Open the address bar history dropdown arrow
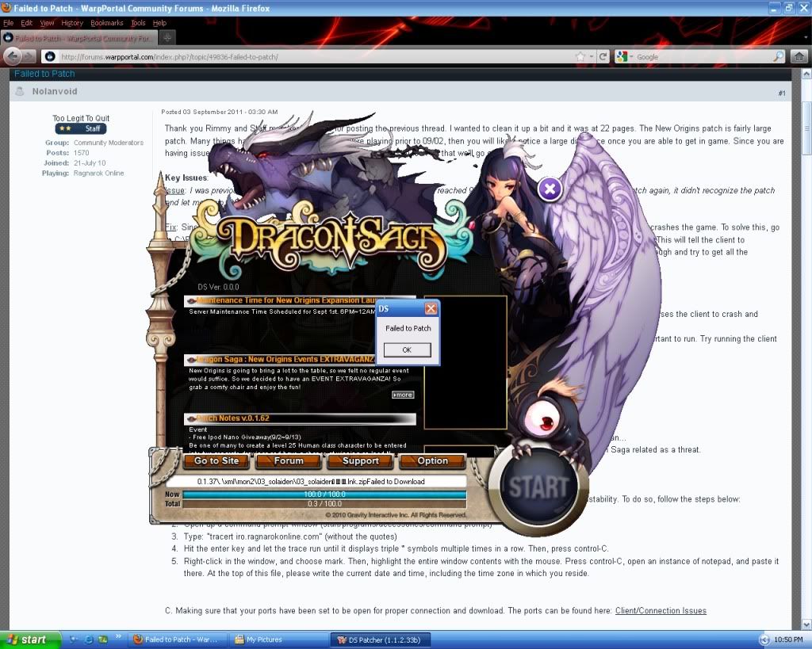The width and height of the screenshot is (812, 649). pyautogui.click(x=592, y=57)
